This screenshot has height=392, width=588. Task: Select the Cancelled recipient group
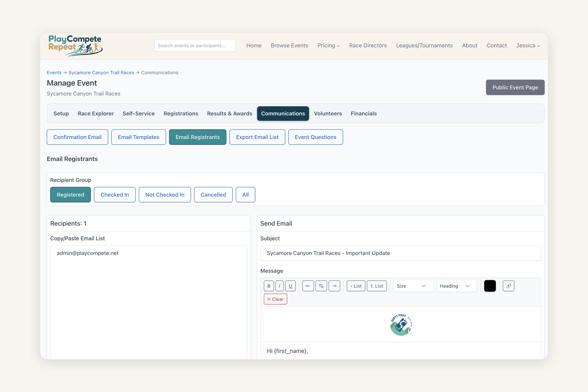click(213, 195)
